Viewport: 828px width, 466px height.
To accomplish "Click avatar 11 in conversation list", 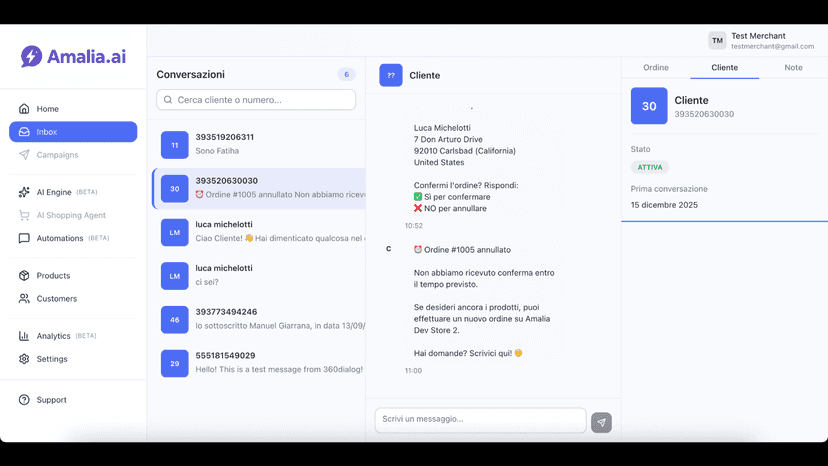I will coord(175,145).
